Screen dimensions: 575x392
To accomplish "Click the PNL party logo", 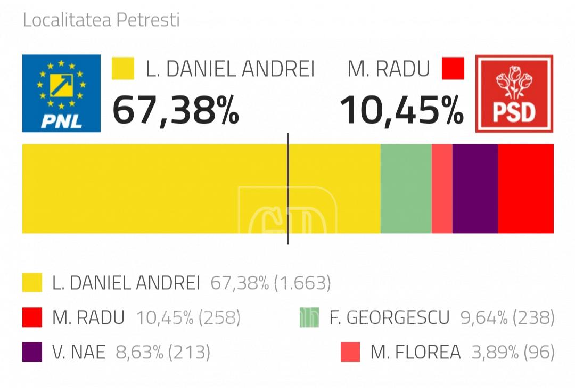I will tap(61, 93).
